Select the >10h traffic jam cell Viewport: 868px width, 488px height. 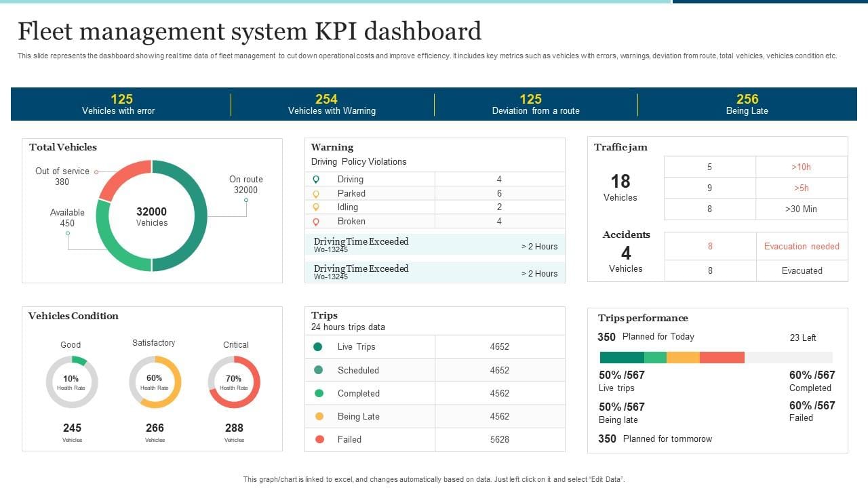click(x=802, y=166)
